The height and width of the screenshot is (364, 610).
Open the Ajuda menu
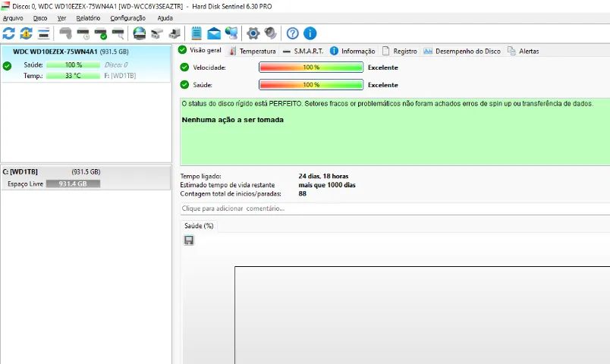pos(165,18)
